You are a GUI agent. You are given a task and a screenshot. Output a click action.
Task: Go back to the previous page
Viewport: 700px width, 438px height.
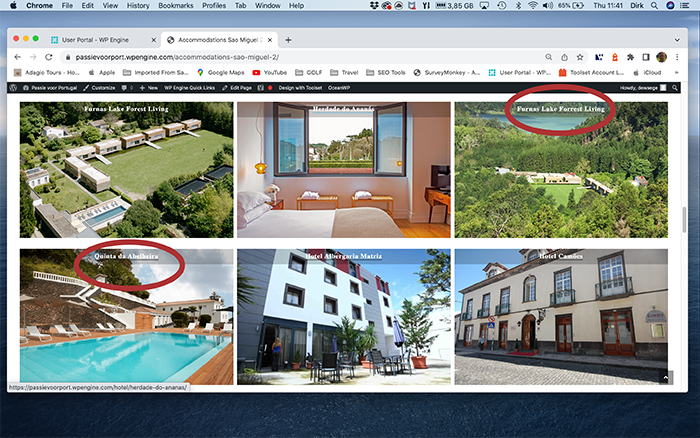[17, 57]
